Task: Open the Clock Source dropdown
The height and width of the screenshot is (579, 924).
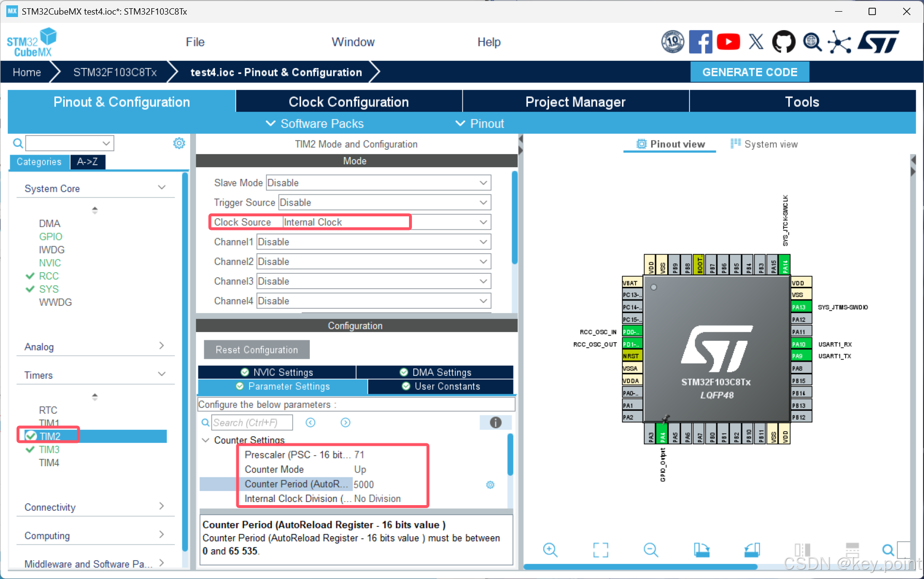Action: pyautogui.click(x=387, y=222)
